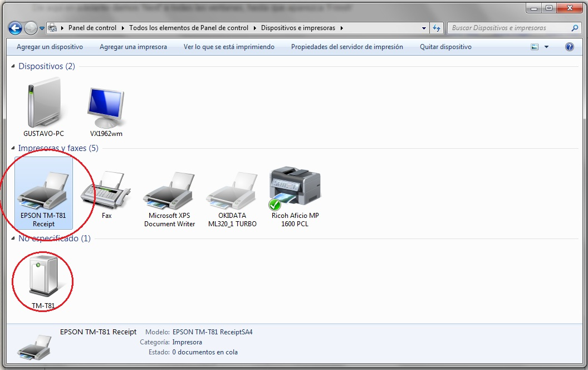Click Agregar una impresora
The width and height of the screenshot is (588, 370).
[133, 47]
